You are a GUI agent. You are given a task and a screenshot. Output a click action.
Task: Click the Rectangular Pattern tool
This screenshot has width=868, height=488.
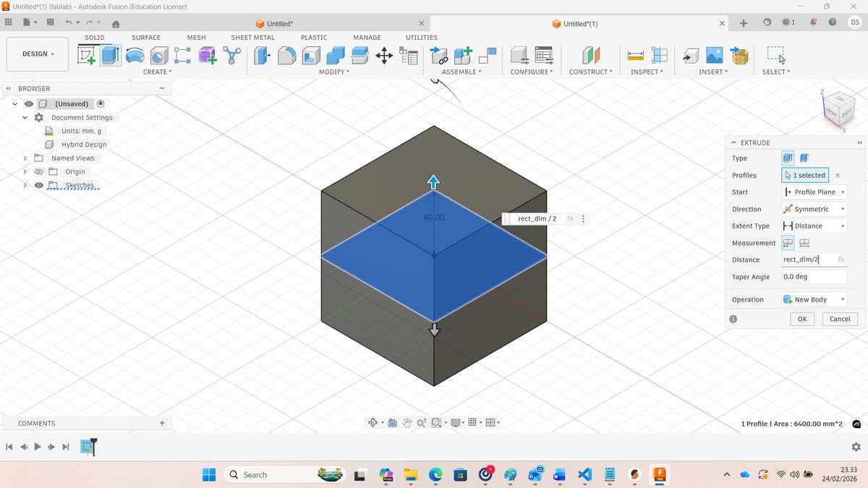coord(183,55)
